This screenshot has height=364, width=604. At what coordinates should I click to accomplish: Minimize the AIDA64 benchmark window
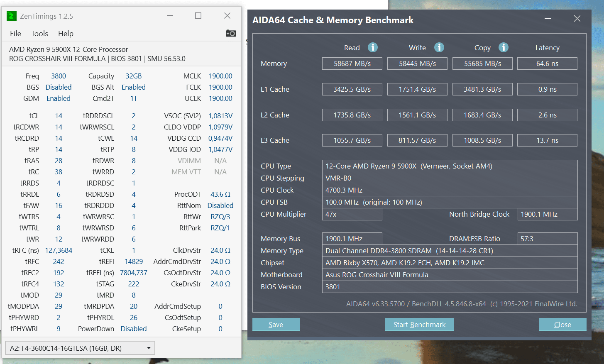pyautogui.click(x=548, y=19)
